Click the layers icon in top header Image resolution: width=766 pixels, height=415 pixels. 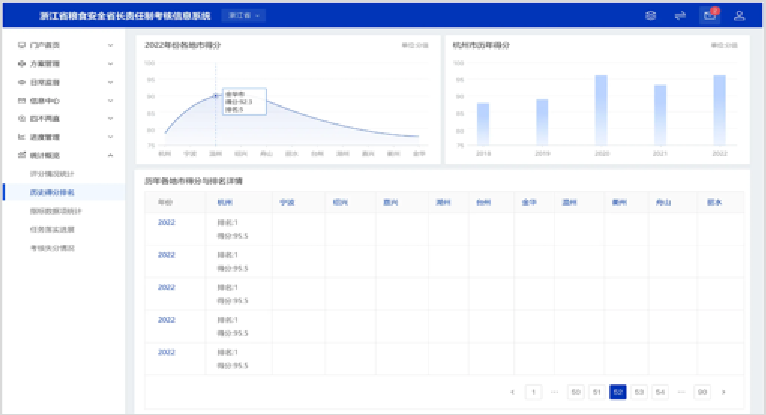pyautogui.click(x=651, y=15)
